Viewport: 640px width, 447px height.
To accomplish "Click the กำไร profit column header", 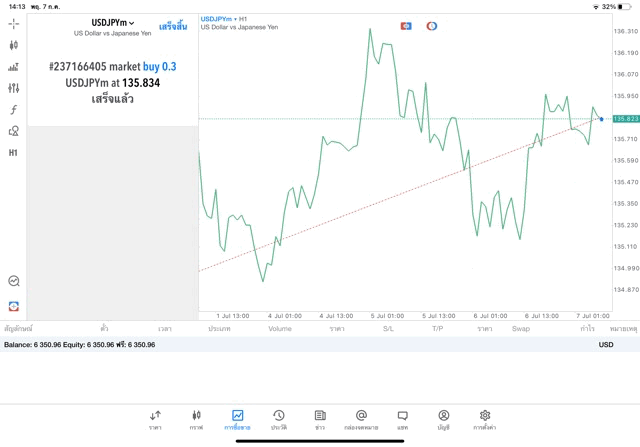I will click(x=587, y=329).
